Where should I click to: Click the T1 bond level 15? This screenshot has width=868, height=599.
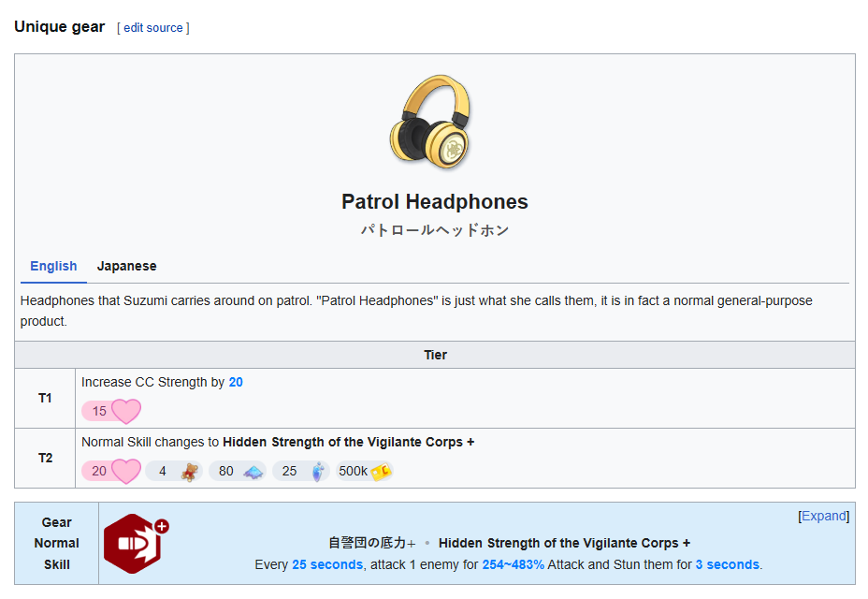(x=99, y=411)
